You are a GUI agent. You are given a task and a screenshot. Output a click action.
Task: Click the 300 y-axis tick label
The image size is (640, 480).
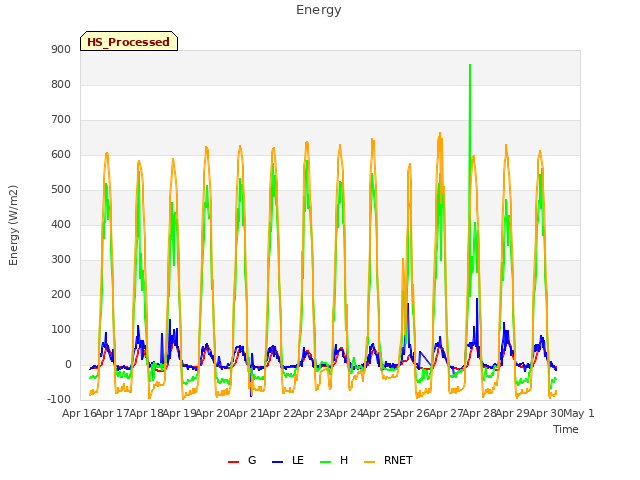pyautogui.click(x=61, y=260)
